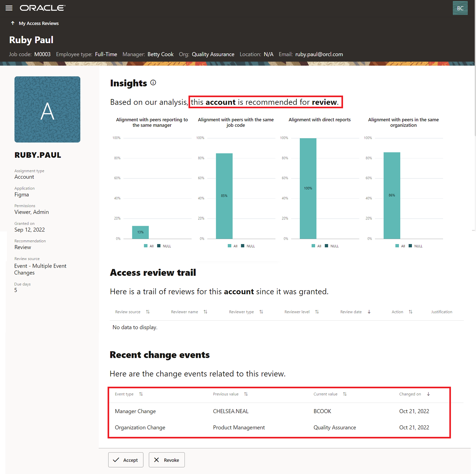
Task: Click the CHELSEA.NEAL previous value cell
Action: point(231,411)
